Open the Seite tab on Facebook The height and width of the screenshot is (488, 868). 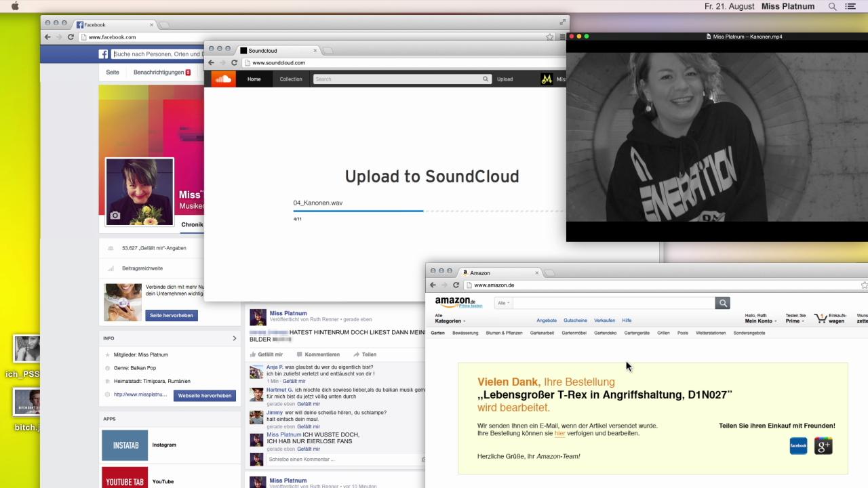click(x=113, y=73)
